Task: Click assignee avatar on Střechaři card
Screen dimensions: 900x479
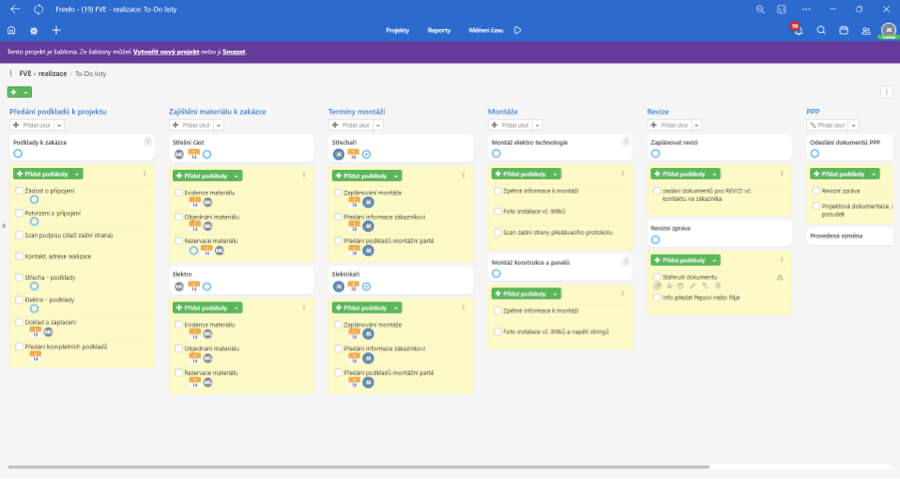Action: tap(339, 154)
